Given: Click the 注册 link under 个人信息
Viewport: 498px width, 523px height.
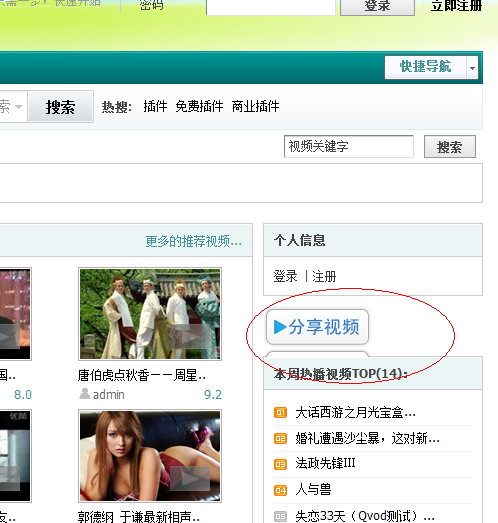Looking at the screenshot, I should (324, 277).
